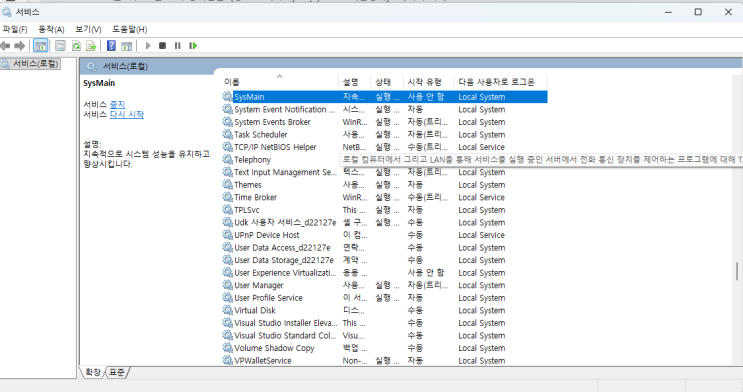Click the gear icon beside User Profile Service
The height and width of the screenshot is (392, 743).
[227, 298]
